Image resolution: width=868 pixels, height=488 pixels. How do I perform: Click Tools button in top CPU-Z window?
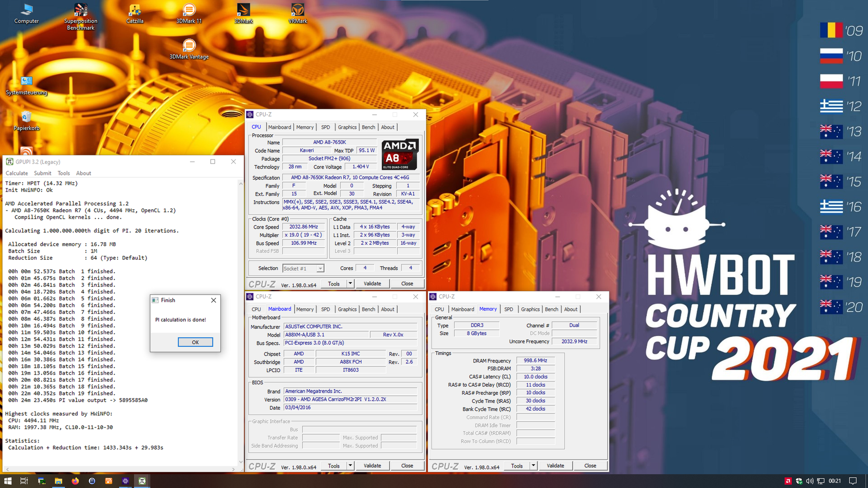click(x=334, y=283)
